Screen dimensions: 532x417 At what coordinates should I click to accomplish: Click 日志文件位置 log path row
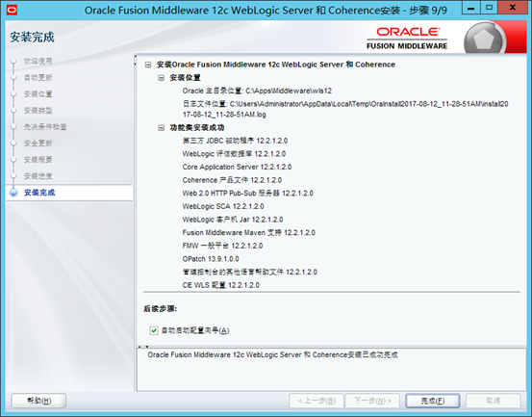[345, 109]
